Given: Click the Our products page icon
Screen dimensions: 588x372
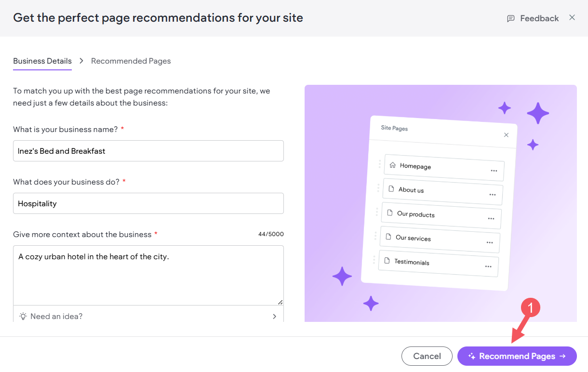Looking at the screenshot, I should click(389, 213).
